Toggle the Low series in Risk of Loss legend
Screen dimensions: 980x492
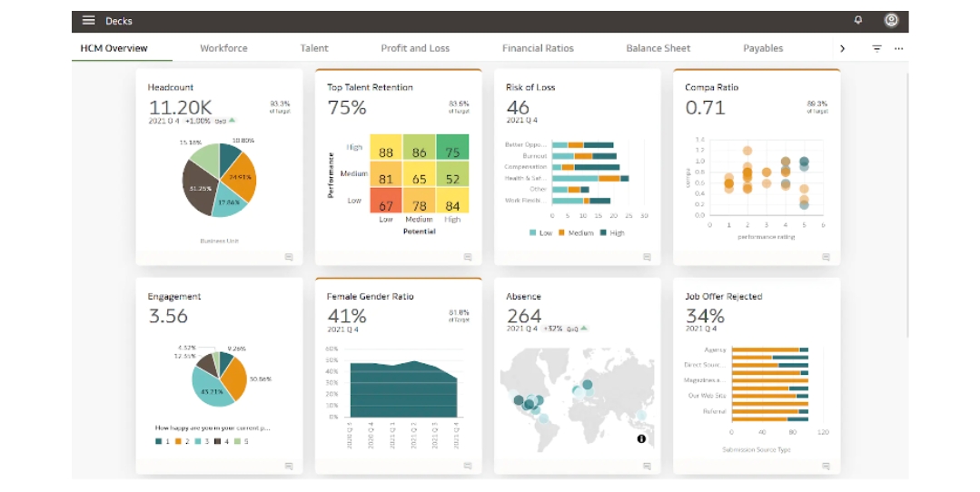539,233
